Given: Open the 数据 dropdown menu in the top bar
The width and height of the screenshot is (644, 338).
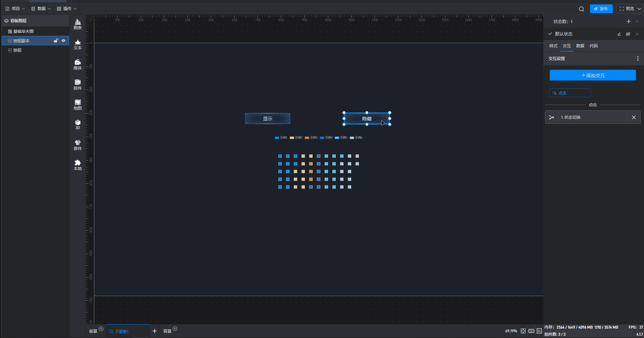Looking at the screenshot, I should coord(41,9).
